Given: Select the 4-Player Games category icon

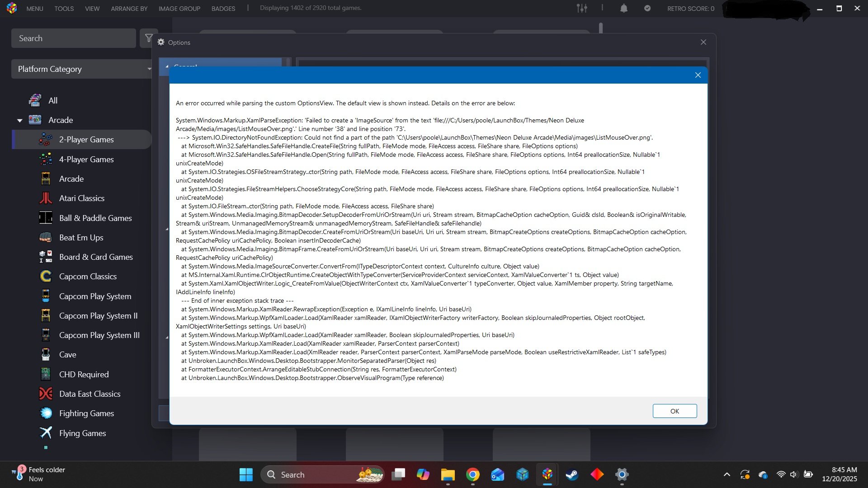Looking at the screenshot, I should [x=46, y=160].
